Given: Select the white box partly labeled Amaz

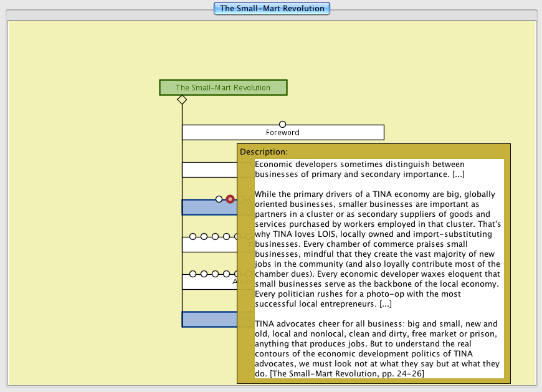Looking at the screenshot, I should 209,282.
